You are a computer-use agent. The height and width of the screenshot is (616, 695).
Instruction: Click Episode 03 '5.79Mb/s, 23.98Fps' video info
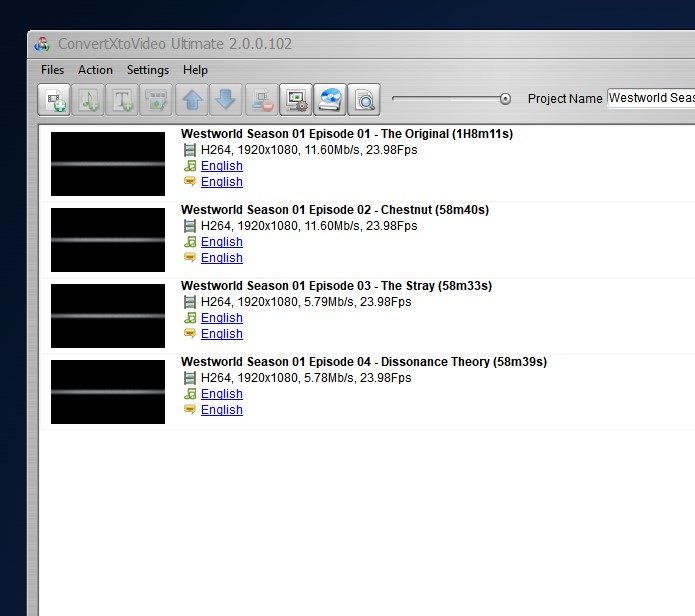[x=358, y=302]
